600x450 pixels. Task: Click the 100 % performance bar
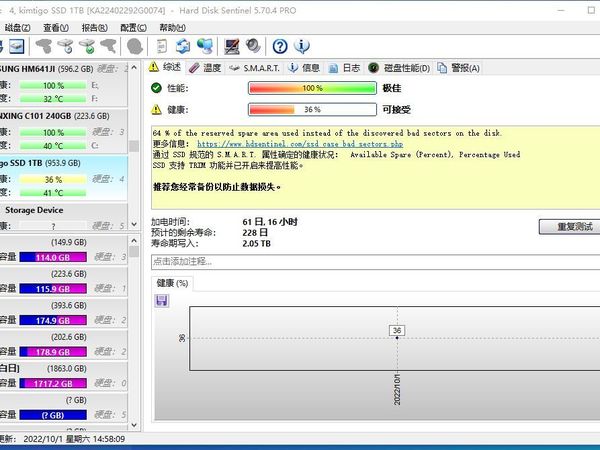tap(312, 88)
